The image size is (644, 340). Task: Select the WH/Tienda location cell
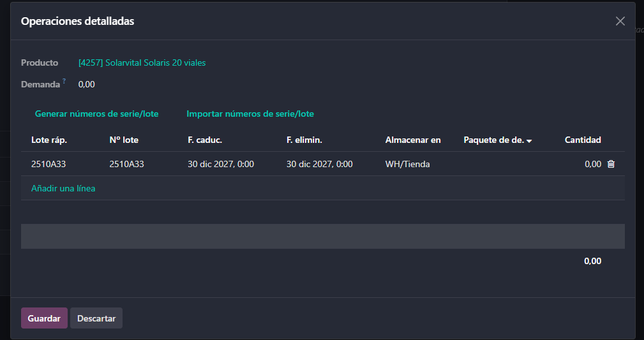[x=408, y=164]
